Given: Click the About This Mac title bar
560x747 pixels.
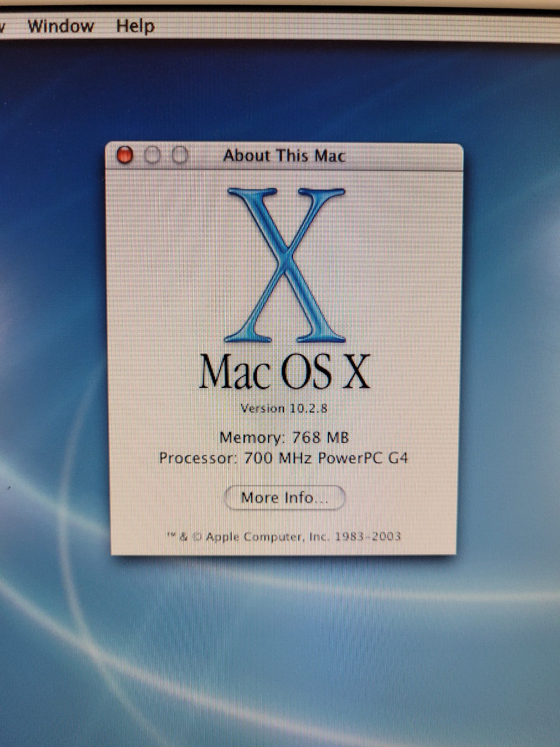Looking at the screenshot, I should (x=284, y=156).
